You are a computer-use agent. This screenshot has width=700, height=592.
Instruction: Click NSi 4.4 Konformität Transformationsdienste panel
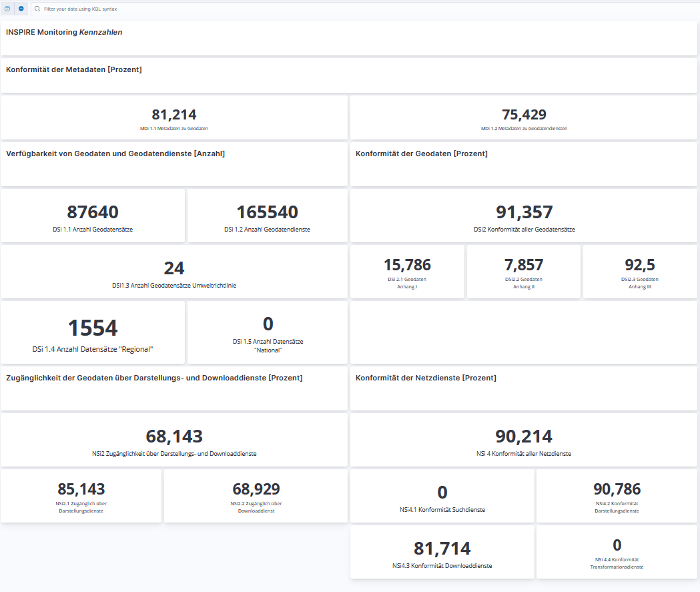click(x=617, y=546)
